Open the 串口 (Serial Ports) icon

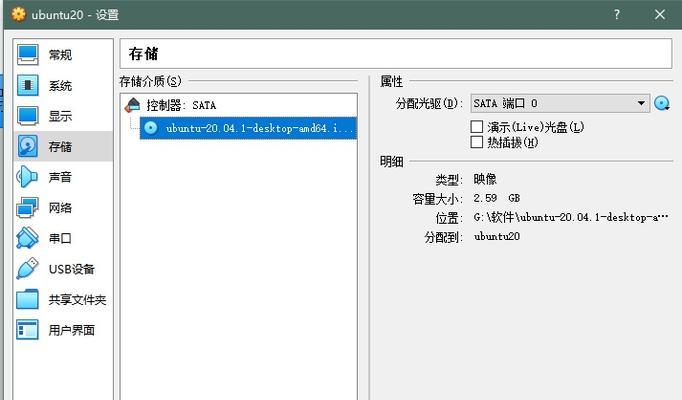click(28, 238)
